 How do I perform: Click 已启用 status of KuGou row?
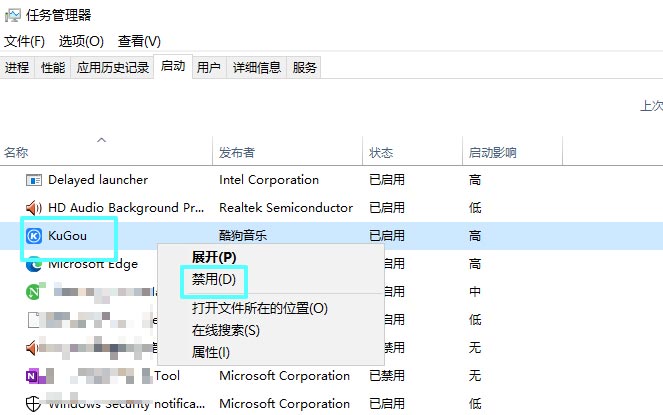pos(387,236)
